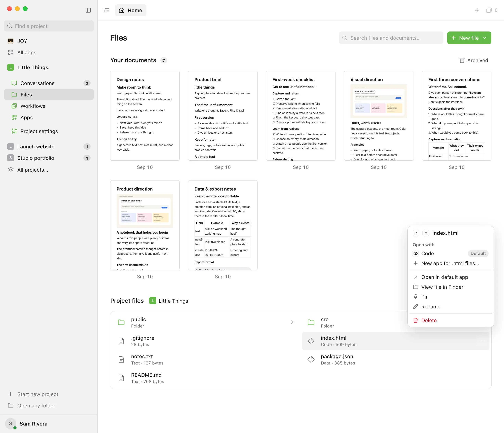The width and height of the screenshot is (504, 433).
Task: Focus the Find a project field
Action: click(x=49, y=26)
